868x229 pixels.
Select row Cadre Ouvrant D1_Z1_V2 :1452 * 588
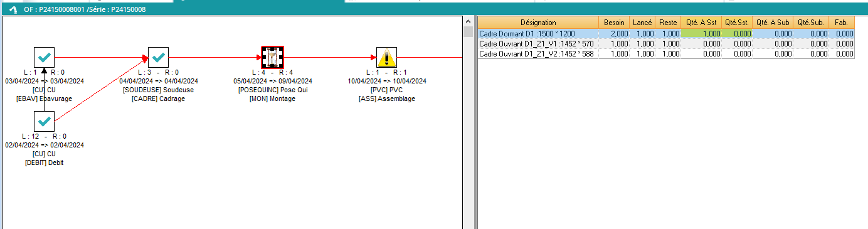click(666, 54)
